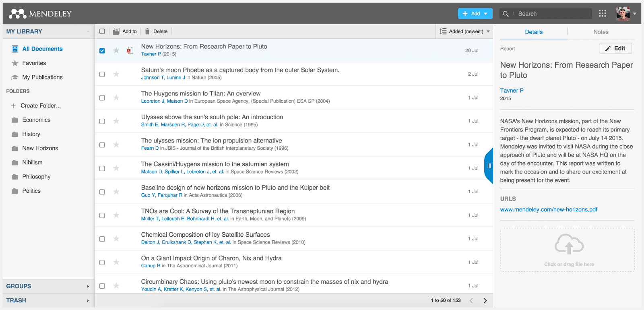Screen dimensions: 644x310
Task: Click author Canup R link
Action: [x=151, y=266]
